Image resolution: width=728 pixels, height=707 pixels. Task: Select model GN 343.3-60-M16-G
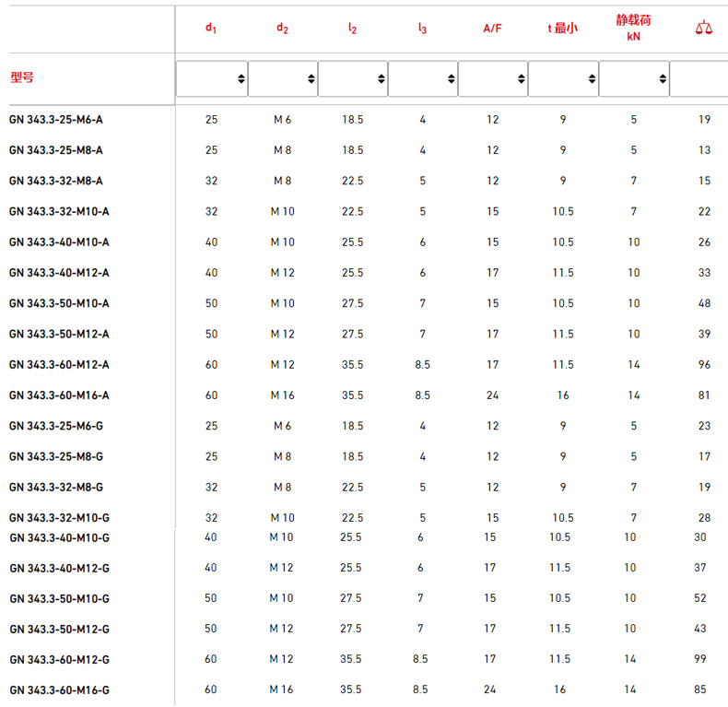[x=60, y=690]
